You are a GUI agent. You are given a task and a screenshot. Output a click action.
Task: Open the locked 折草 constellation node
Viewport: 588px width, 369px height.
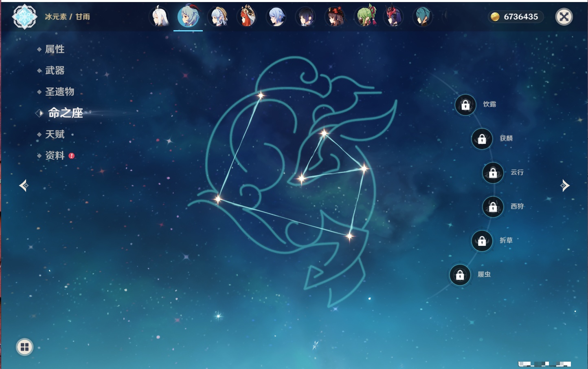482,241
